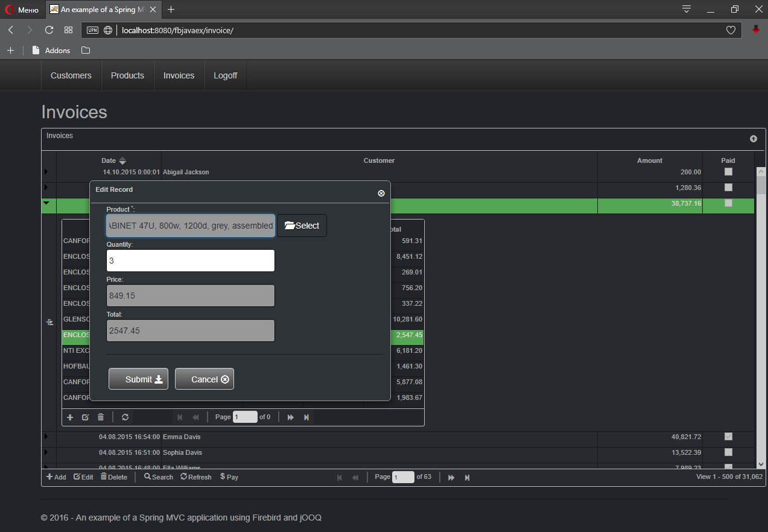This screenshot has height=532, width=768.
Task: Cancel the record edit
Action: point(205,379)
